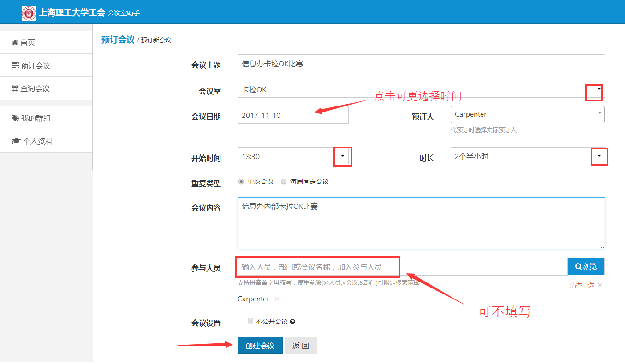Click the 浏览 search button
625x364 pixels.
coord(586,266)
